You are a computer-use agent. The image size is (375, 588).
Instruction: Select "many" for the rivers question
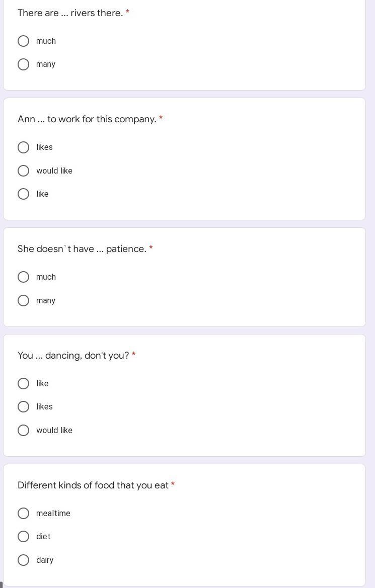click(x=24, y=64)
